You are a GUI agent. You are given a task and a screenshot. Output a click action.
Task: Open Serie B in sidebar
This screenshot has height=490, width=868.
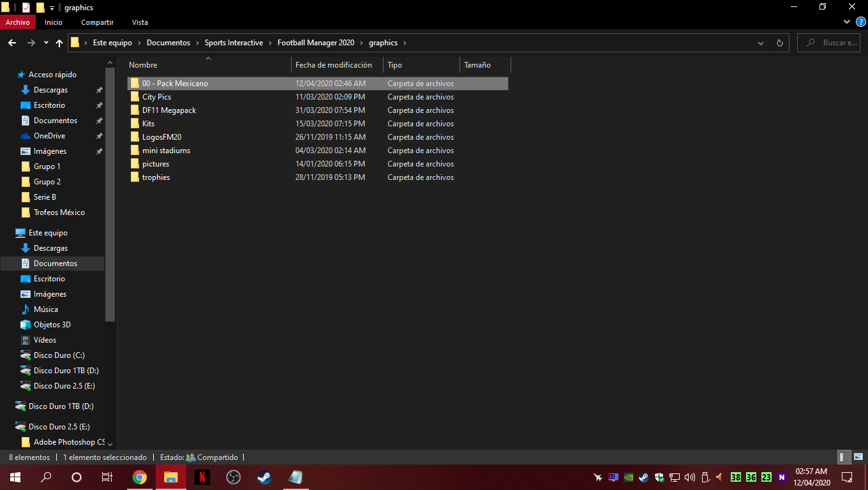45,197
